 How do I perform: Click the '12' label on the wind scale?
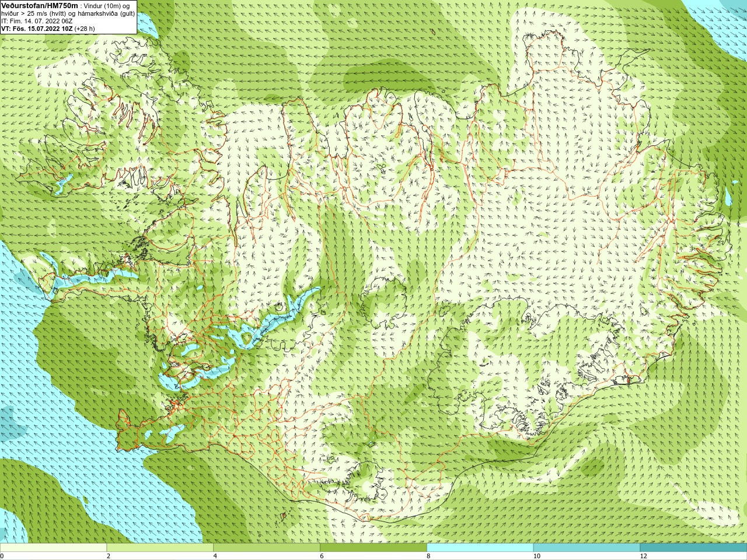coord(644,556)
